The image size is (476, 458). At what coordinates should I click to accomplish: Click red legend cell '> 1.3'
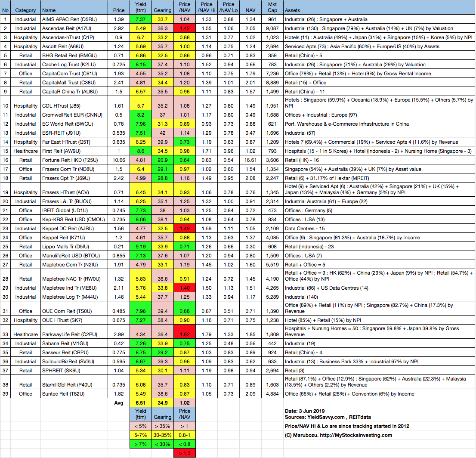click(185, 453)
